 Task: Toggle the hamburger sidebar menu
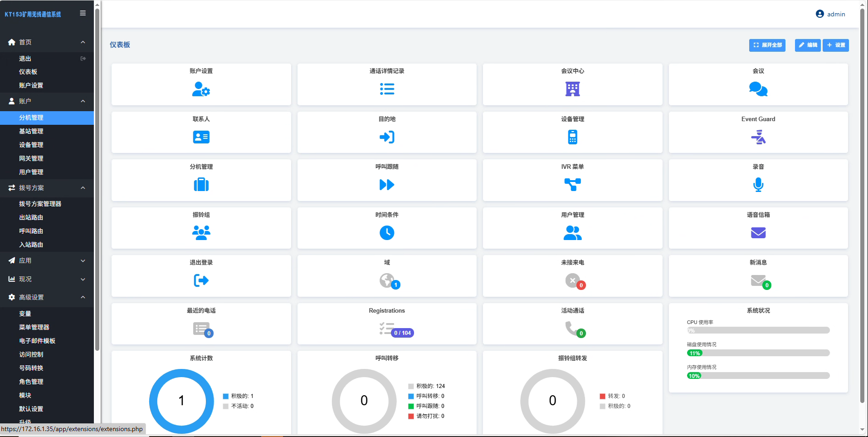point(83,13)
